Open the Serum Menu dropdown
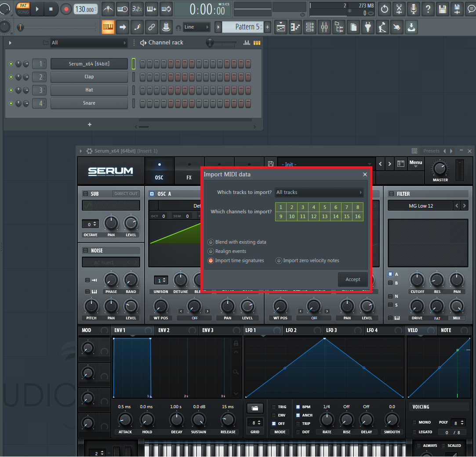This screenshot has height=457, width=476. 416,164
